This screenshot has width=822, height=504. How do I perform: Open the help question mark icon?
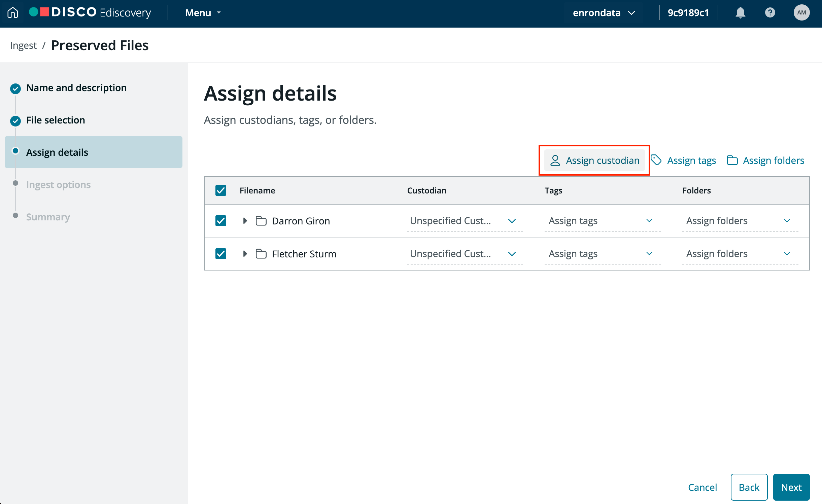coord(770,13)
